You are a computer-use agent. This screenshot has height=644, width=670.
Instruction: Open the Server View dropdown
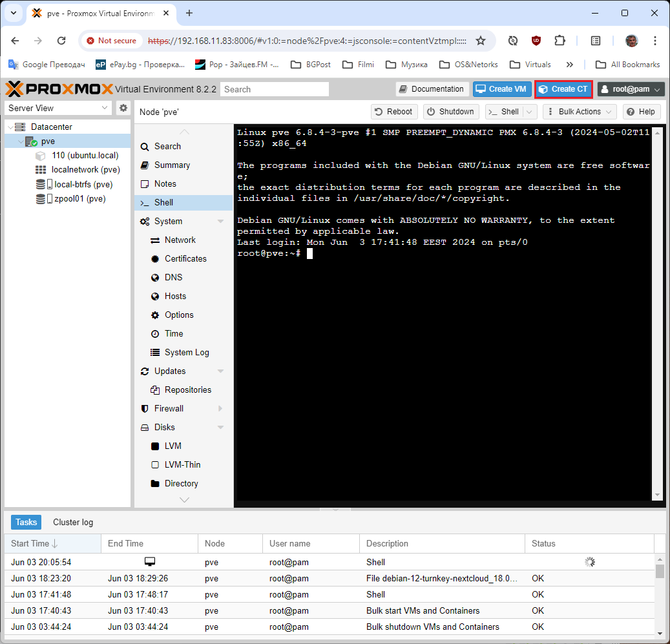58,108
